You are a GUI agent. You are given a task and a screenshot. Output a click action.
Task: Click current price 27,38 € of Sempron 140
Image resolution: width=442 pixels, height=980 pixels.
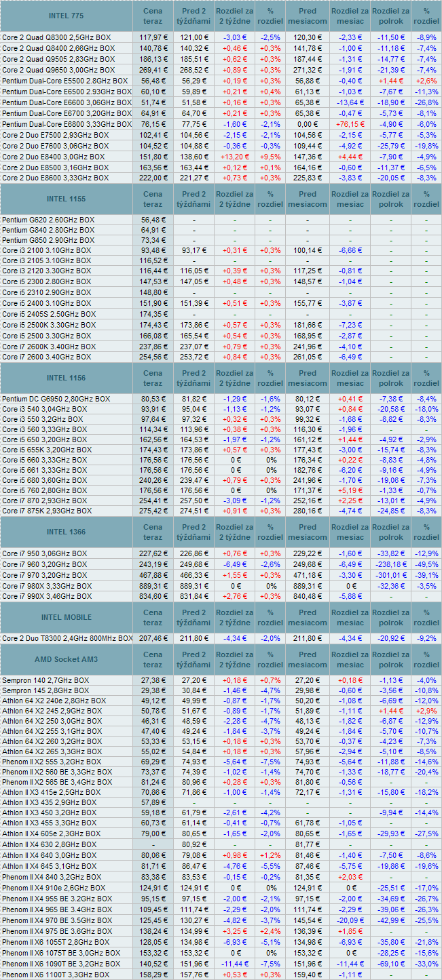click(x=153, y=680)
